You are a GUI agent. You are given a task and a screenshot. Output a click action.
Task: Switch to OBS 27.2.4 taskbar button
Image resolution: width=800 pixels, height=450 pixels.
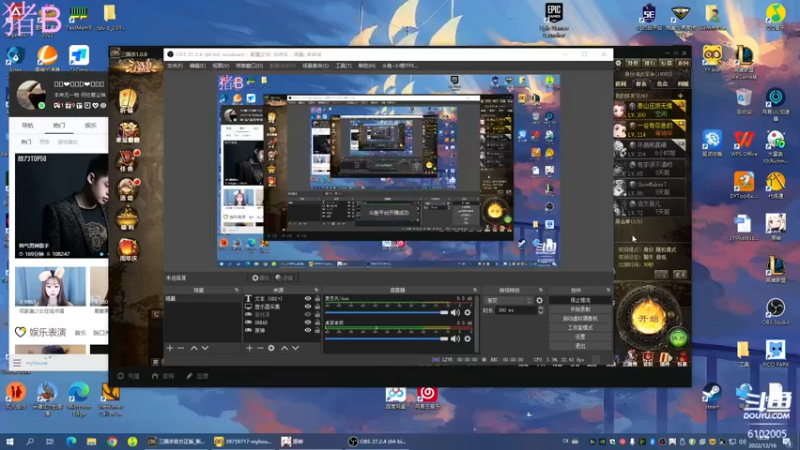[378, 441]
